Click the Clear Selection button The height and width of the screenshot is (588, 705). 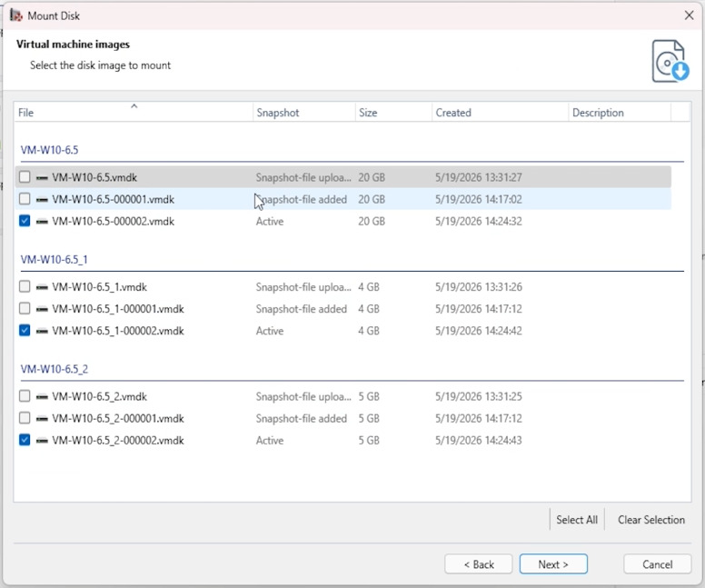[x=651, y=520]
